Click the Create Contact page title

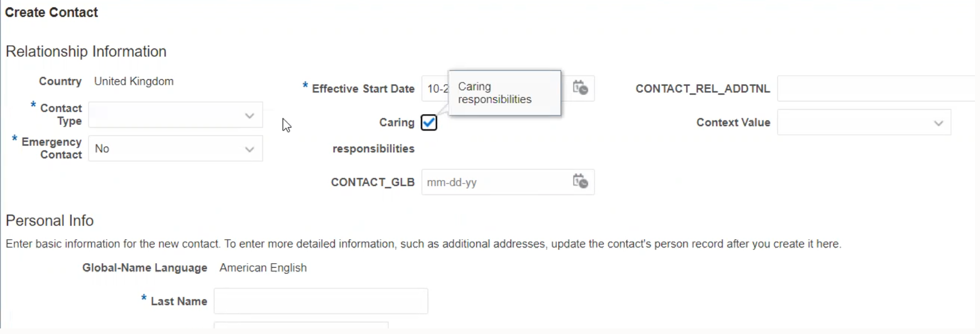tap(51, 13)
